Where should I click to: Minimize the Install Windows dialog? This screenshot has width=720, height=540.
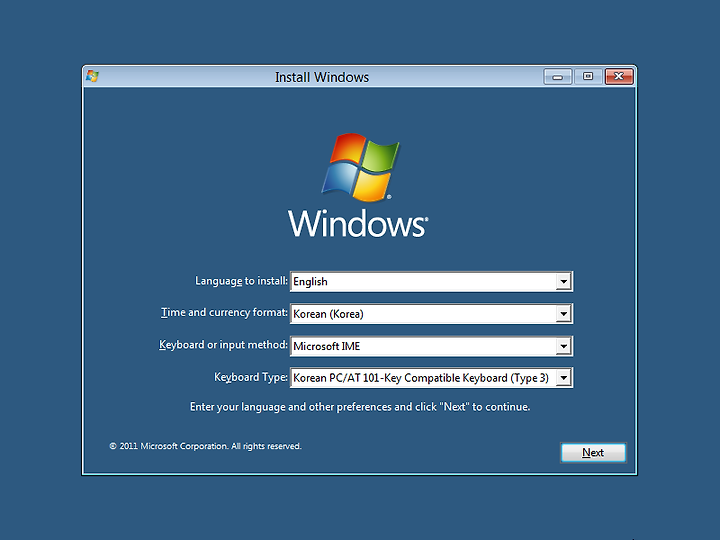tap(557, 77)
